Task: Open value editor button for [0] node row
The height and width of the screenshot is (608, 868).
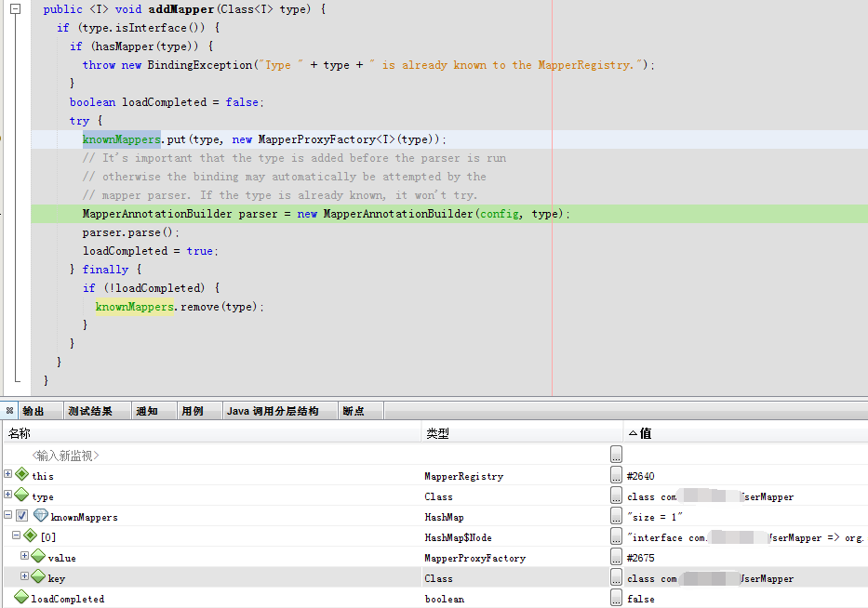Action: coord(616,536)
